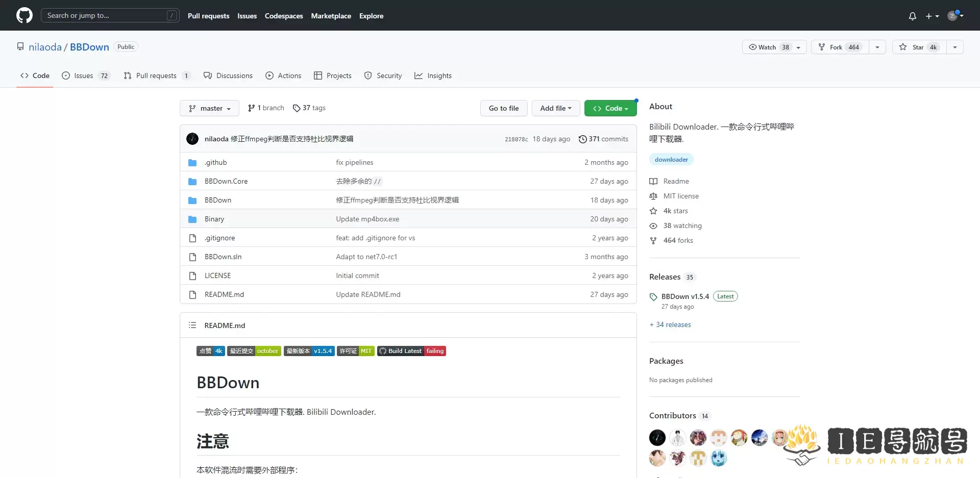Open the notifications bell

912,16
